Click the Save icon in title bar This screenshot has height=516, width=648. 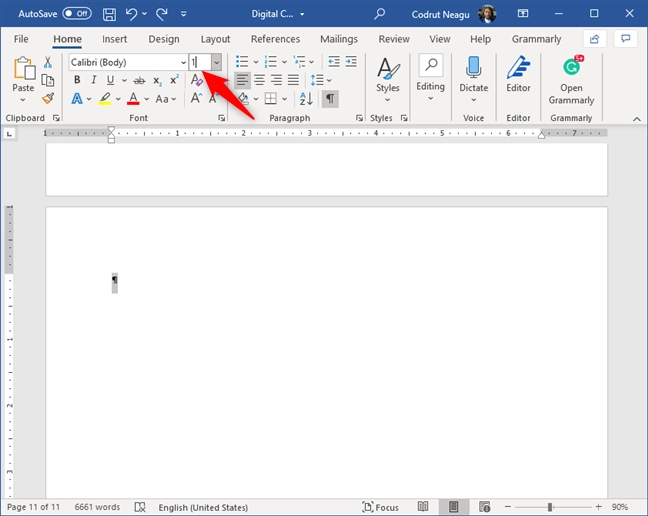pyautogui.click(x=109, y=14)
